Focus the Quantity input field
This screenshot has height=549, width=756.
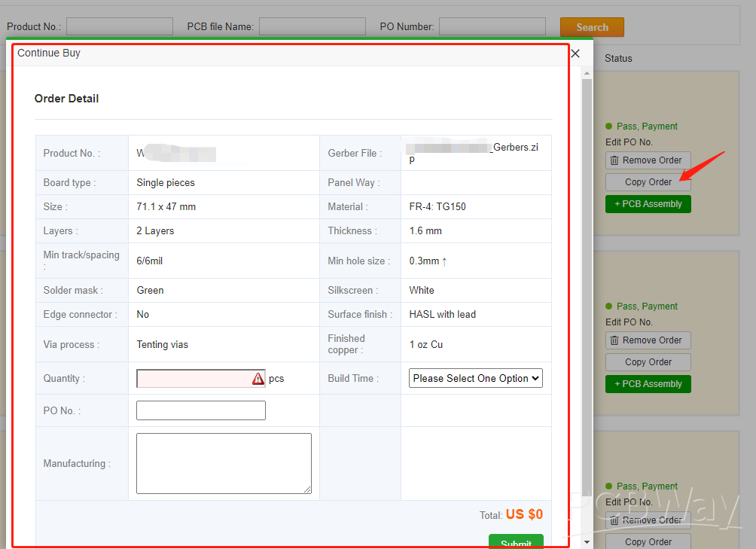tap(193, 379)
